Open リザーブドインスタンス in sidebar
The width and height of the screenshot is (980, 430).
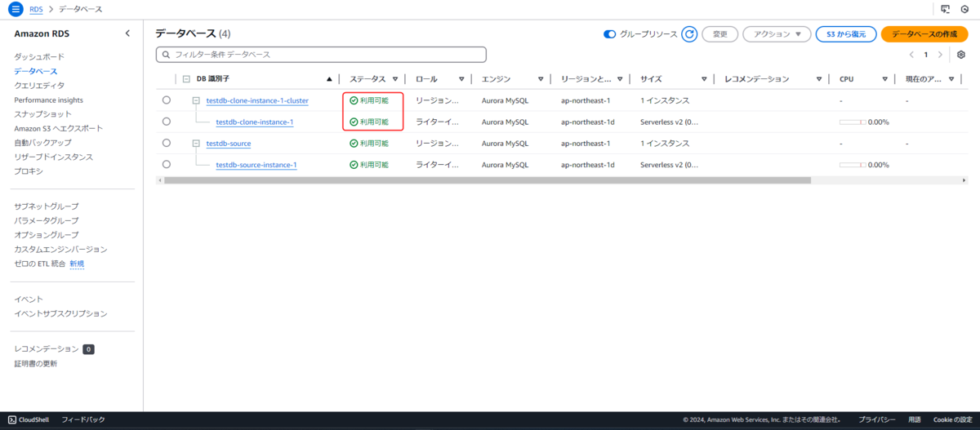click(x=53, y=157)
